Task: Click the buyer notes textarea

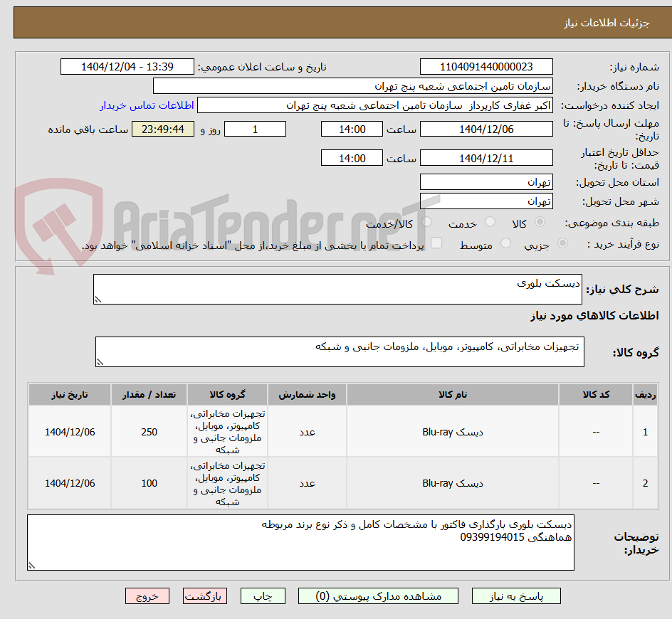Action: [x=300, y=542]
